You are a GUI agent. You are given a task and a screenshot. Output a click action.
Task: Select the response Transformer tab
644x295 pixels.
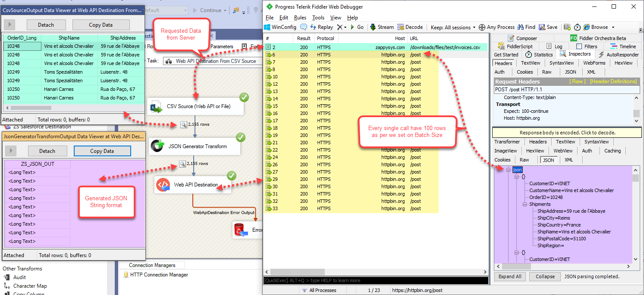[x=507, y=142]
